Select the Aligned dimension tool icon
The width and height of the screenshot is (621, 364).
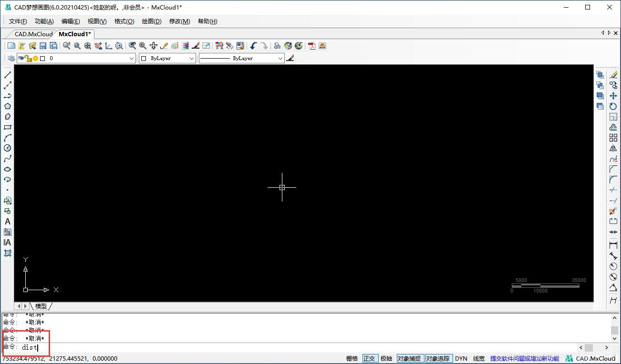coord(613,256)
